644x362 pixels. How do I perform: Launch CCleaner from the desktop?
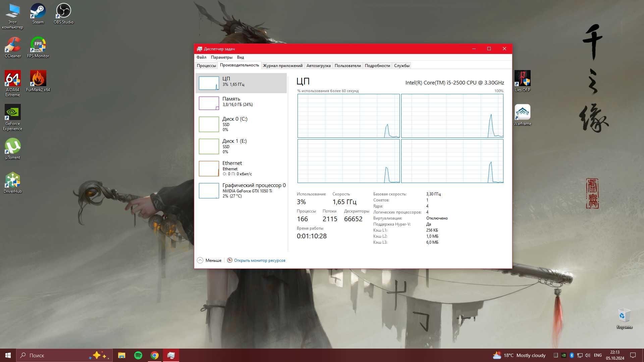point(12,47)
